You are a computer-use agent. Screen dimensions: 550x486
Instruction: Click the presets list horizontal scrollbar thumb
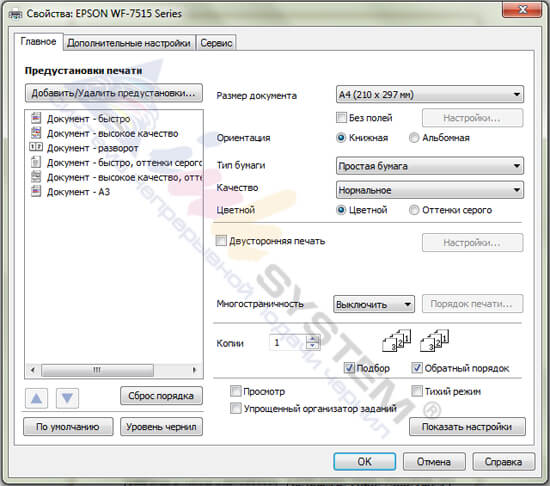coord(97,370)
